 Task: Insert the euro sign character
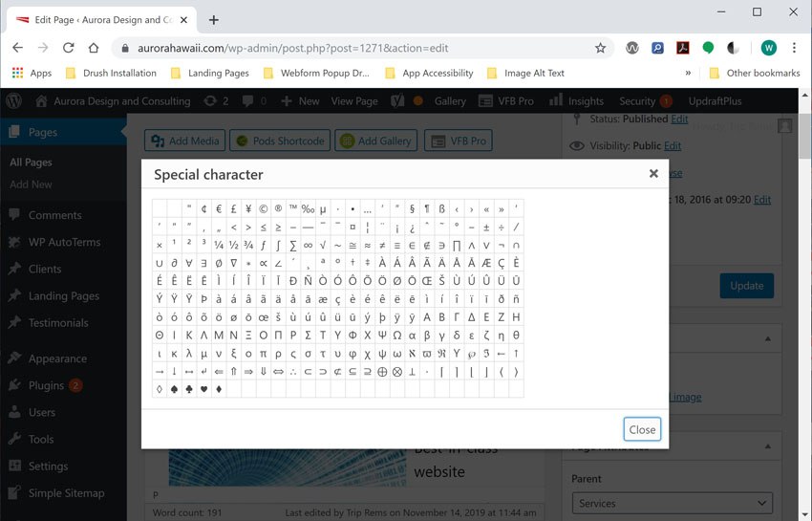coord(219,209)
